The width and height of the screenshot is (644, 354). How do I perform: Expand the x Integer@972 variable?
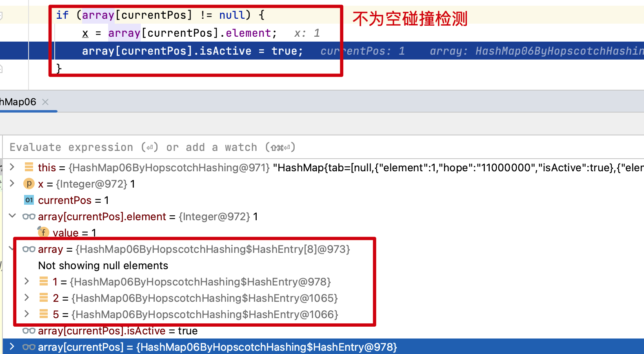pos(12,183)
